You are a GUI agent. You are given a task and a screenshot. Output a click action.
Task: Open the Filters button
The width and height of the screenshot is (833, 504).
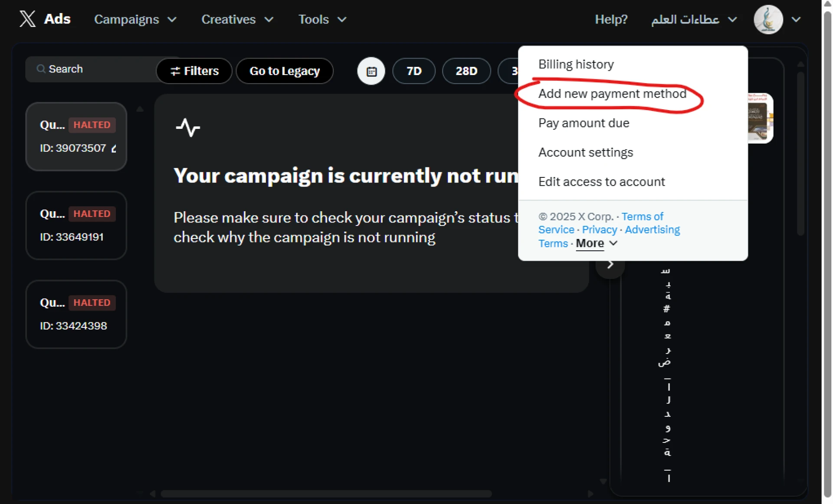click(194, 71)
